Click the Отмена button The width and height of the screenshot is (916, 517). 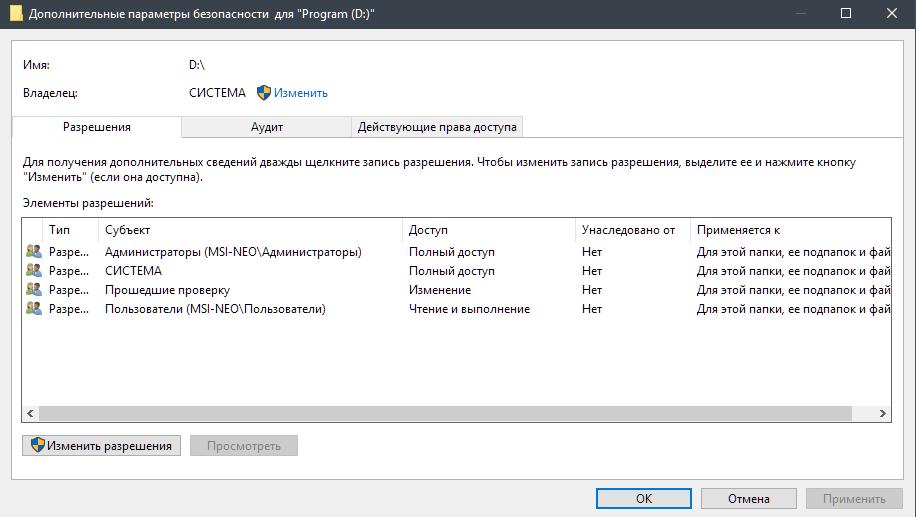coord(748,498)
